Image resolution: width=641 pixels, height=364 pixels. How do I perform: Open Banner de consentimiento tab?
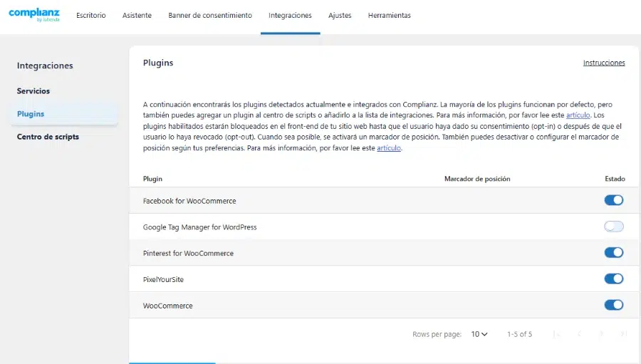pyautogui.click(x=210, y=15)
